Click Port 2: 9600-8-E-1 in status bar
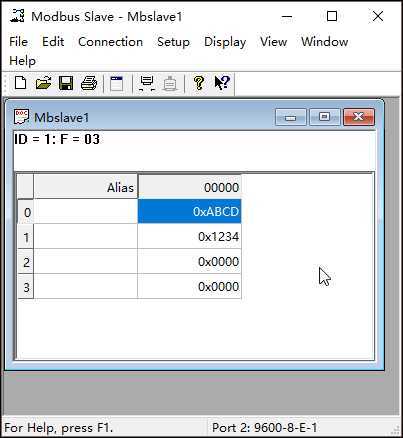403x438 pixels. [x=264, y=428]
